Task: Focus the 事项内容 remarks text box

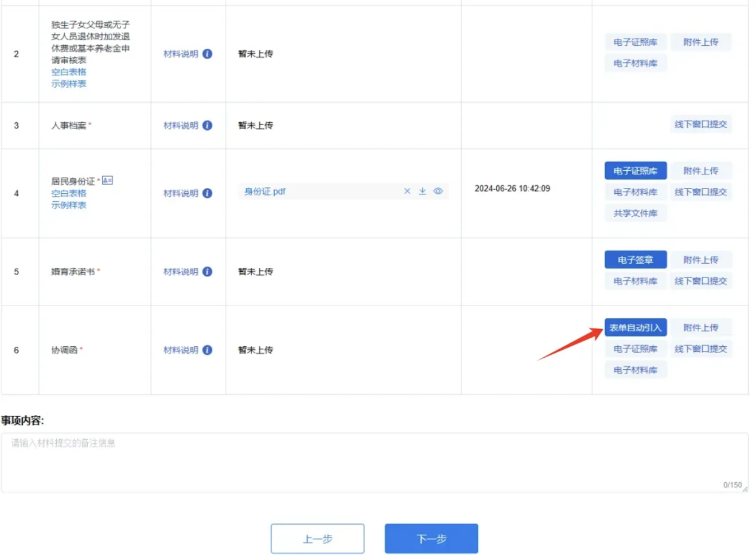Action: 375,462
